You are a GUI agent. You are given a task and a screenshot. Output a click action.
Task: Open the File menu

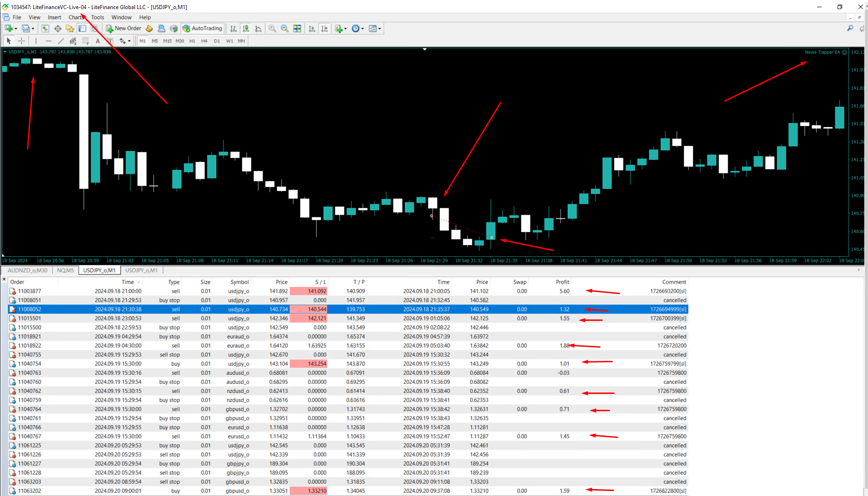point(17,17)
